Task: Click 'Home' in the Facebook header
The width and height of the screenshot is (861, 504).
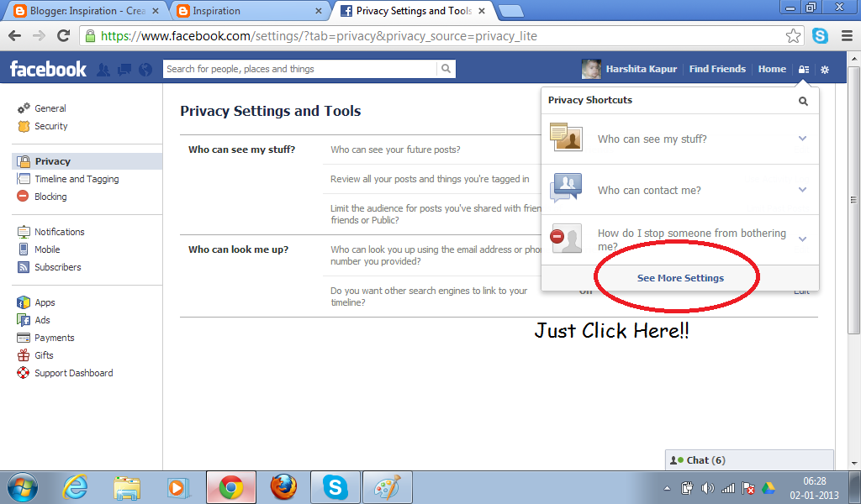Action: 772,69
